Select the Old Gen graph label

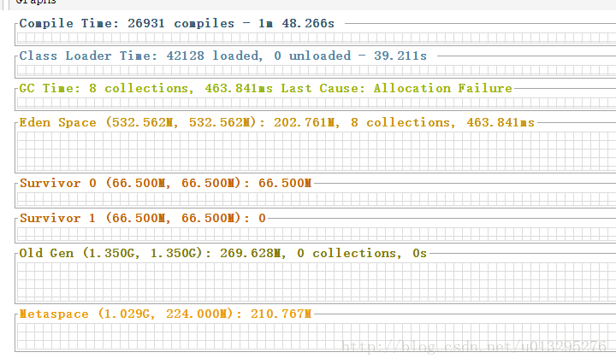coord(222,254)
